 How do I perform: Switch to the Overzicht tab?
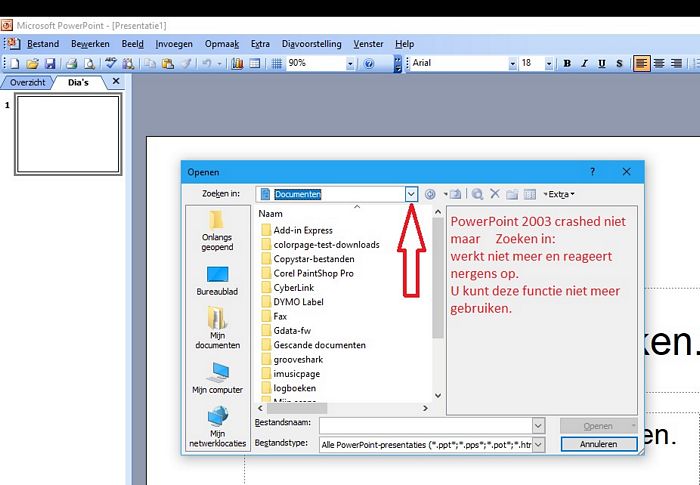pyautogui.click(x=28, y=82)
